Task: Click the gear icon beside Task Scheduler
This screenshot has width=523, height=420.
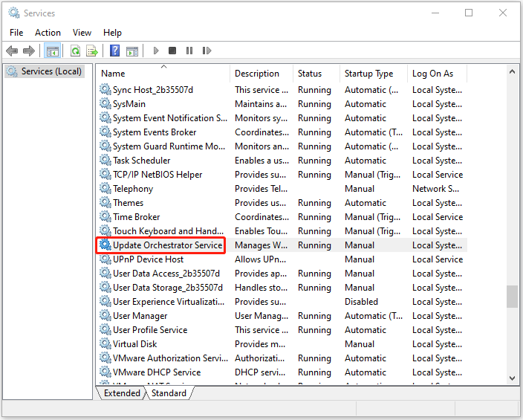Action: tap(105, 161)
